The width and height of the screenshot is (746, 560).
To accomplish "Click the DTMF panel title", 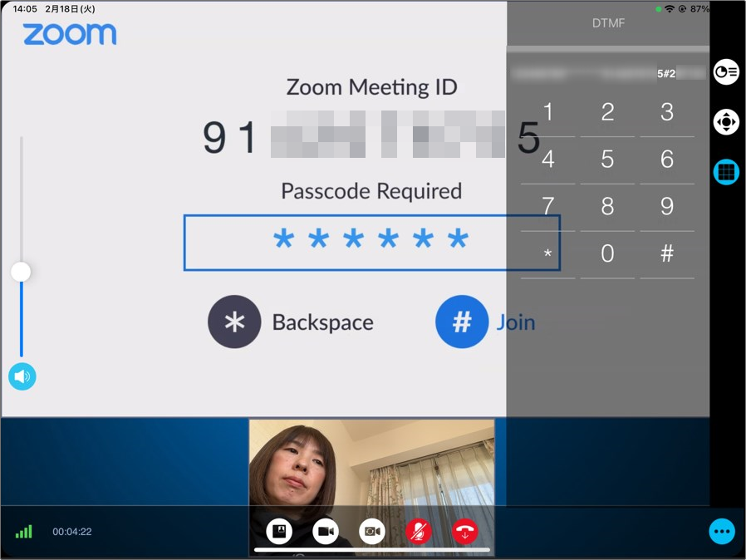I will tap(608, 23).
